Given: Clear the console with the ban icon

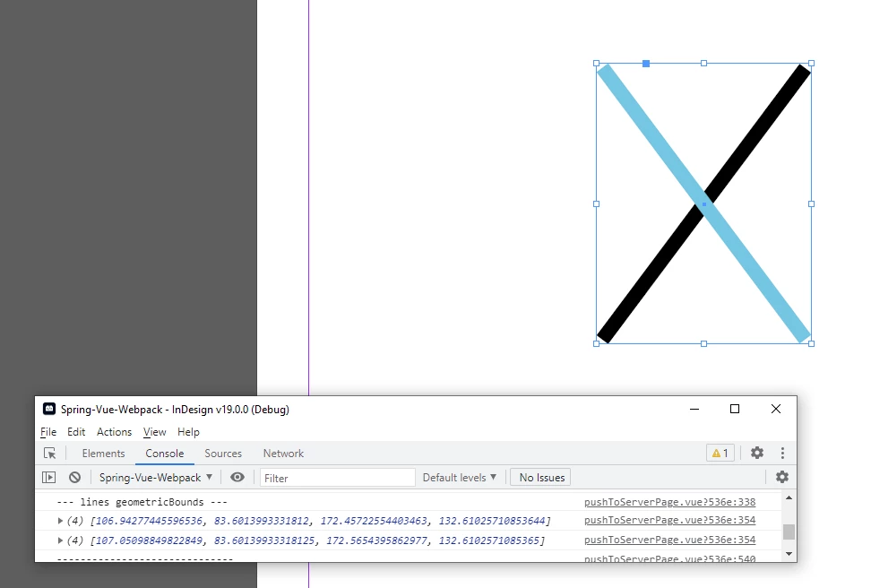Looking at the screenshot, I should [75, 478].
